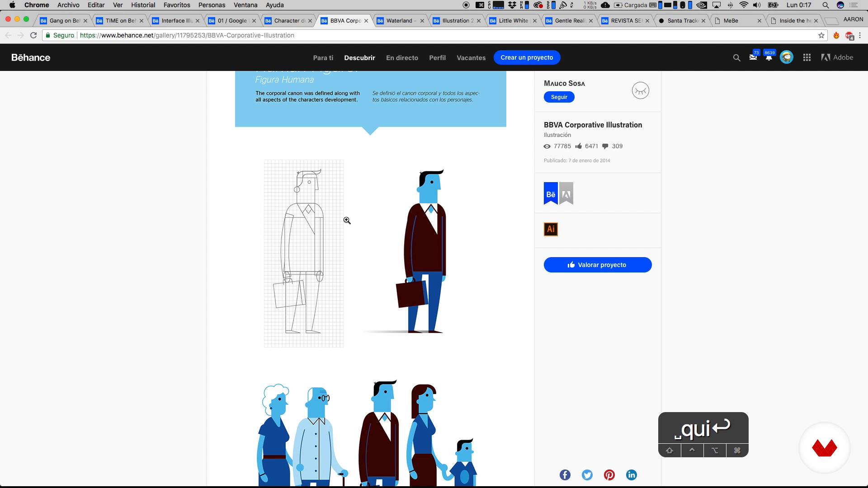Click the Illustrator Ai tool icon
This screenshot has height=488, width=868.
click(x=551, y=229)
